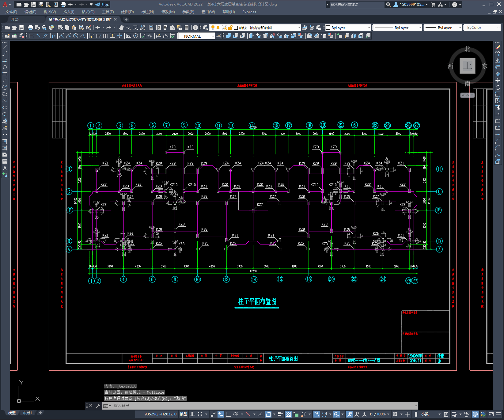Click the Mirror tool in modify toolbar
This screenshot has height=420, width=504.
click(498, 60)
